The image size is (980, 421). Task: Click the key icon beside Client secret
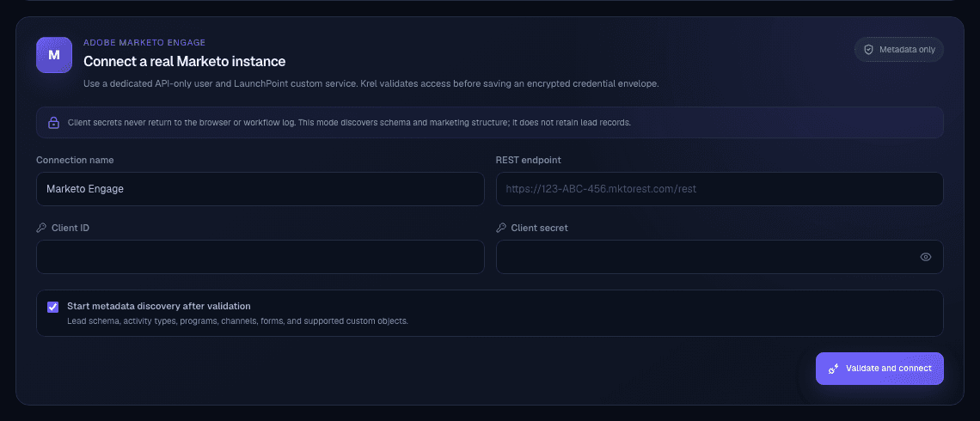tap(500, 228)
